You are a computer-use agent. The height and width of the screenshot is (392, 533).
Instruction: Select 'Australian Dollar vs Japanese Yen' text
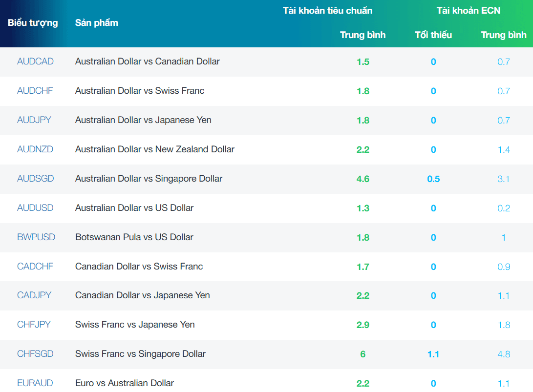tap(143, 120)
